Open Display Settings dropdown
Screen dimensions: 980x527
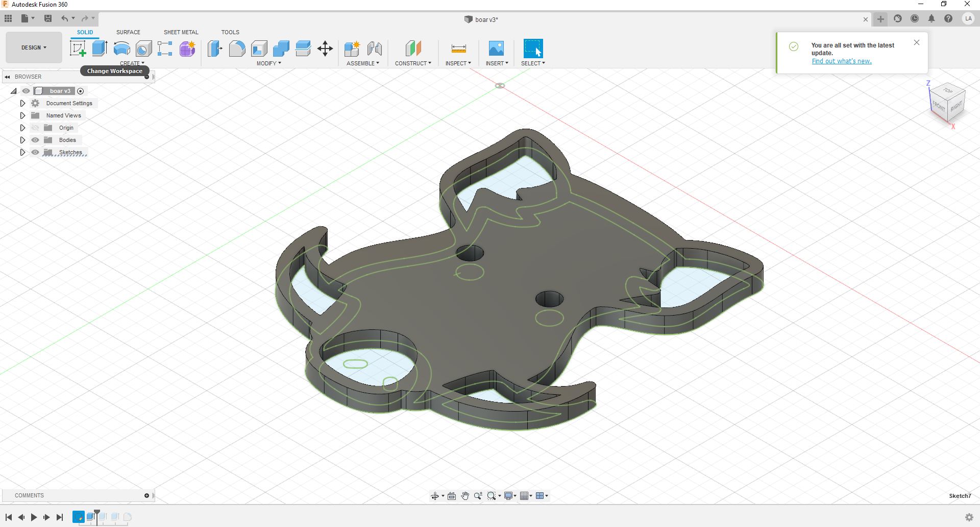[510, 496]
